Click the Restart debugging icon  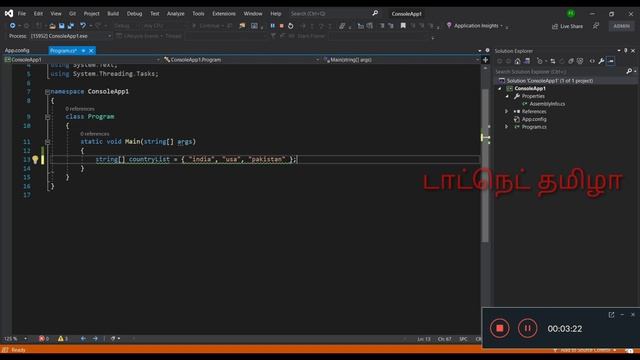click(291, 26)
